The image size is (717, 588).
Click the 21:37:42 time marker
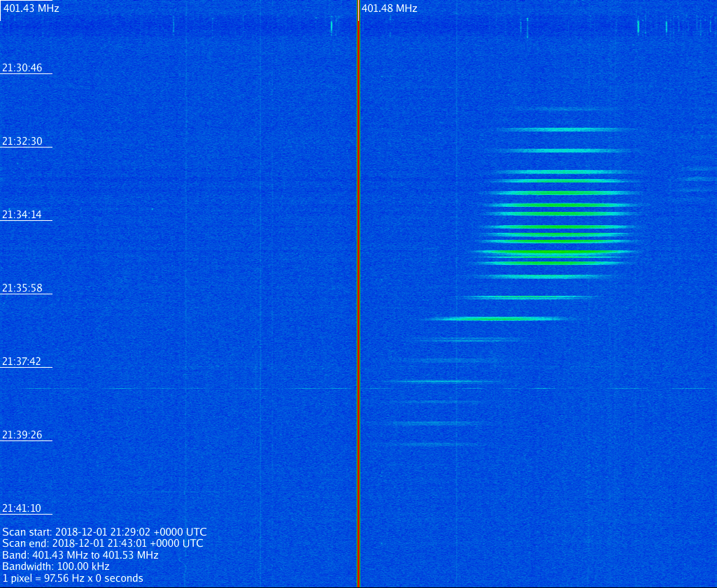tap(22, 361)
